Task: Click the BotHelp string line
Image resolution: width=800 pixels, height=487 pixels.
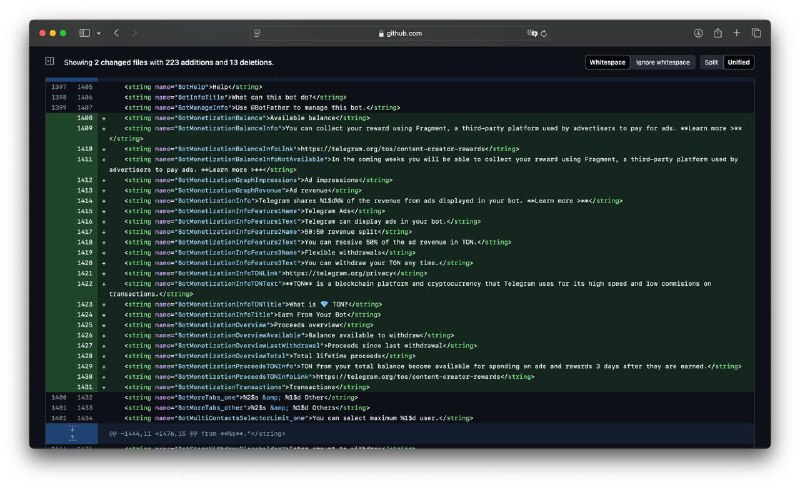Action: [x=193, y=87]
